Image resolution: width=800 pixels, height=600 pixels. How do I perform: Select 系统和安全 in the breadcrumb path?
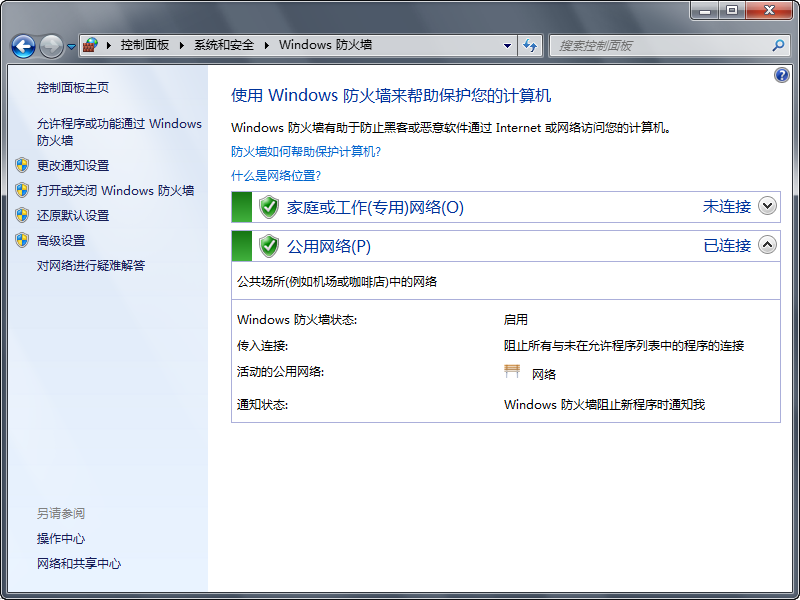224,46
